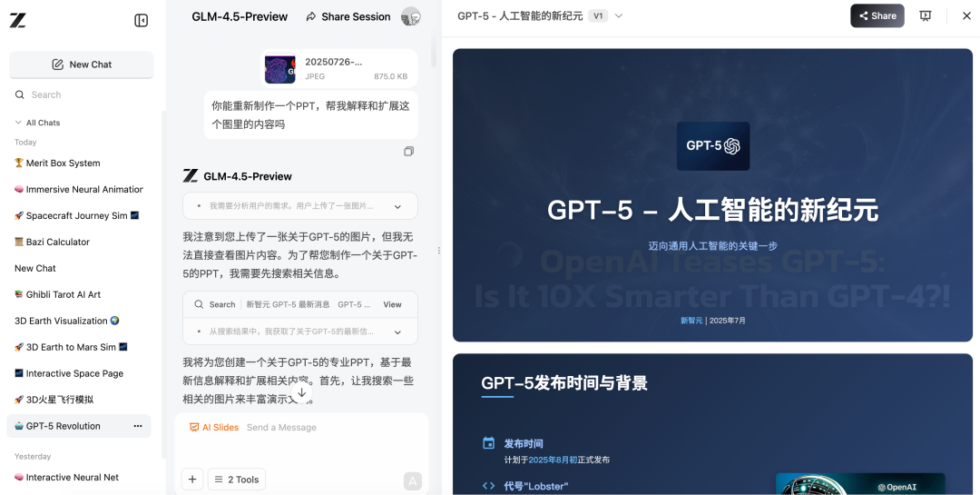Screen dimensions: 980x495
Task: Focus the chat Search field
Action: click(x=82, y=94)
